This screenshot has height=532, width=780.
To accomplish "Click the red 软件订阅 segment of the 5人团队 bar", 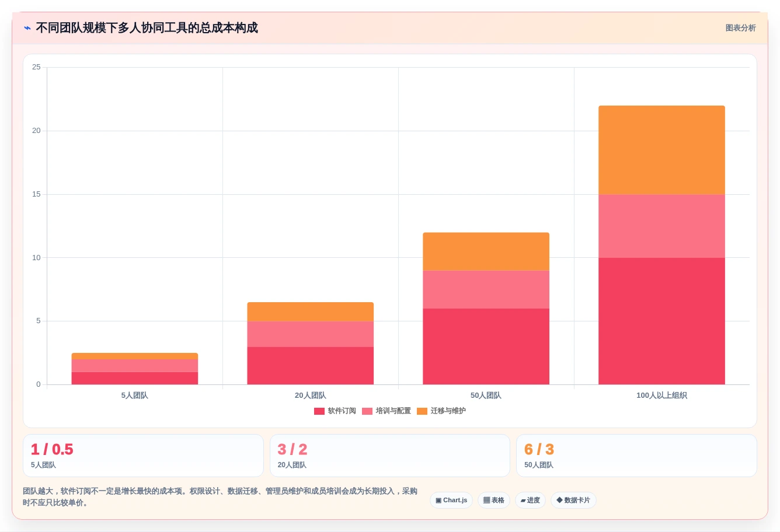I will click(x=135, y=378).
